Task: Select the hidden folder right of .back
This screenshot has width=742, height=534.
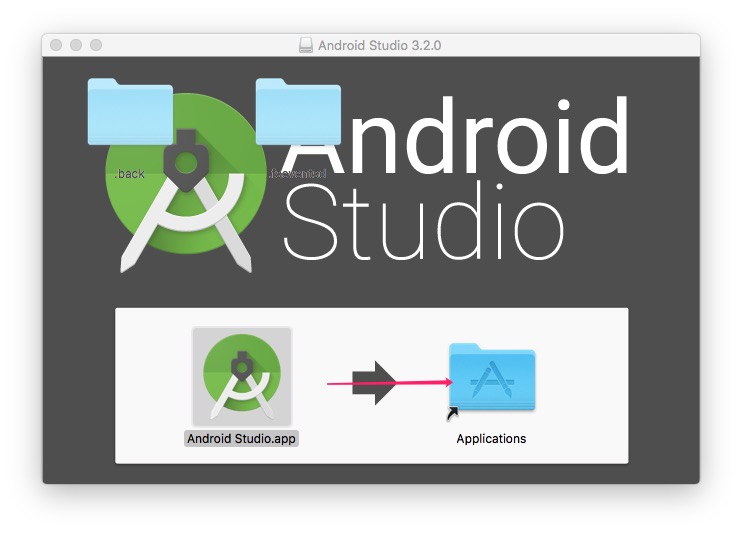Action: (298, 112)
